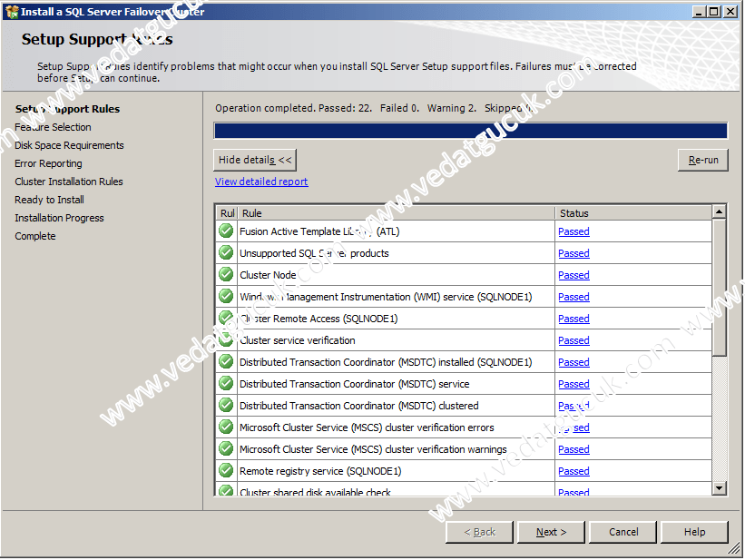Click the green check icon beside Cluster Node

pos(226,275)
